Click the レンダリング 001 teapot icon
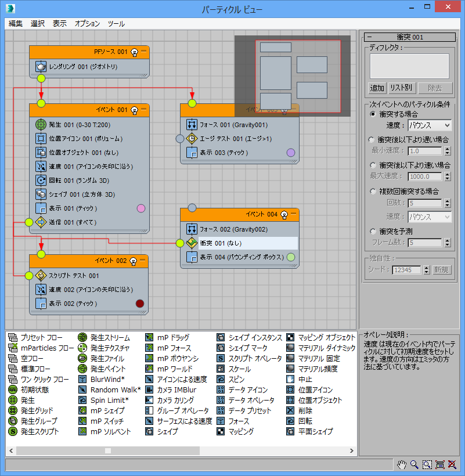Viewport: 465px width, 476px height. pyautogui.click(x=41, y=66)
